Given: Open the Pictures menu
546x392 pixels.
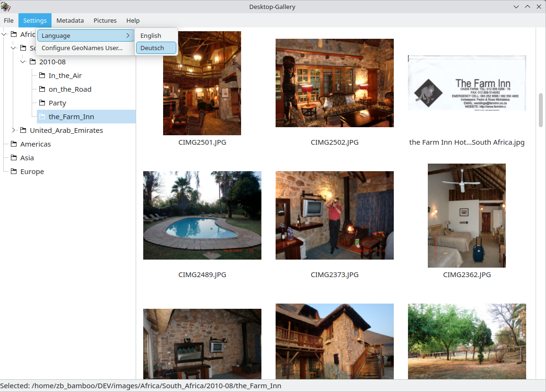Looking at the screenshot, I should click(105, 20).
